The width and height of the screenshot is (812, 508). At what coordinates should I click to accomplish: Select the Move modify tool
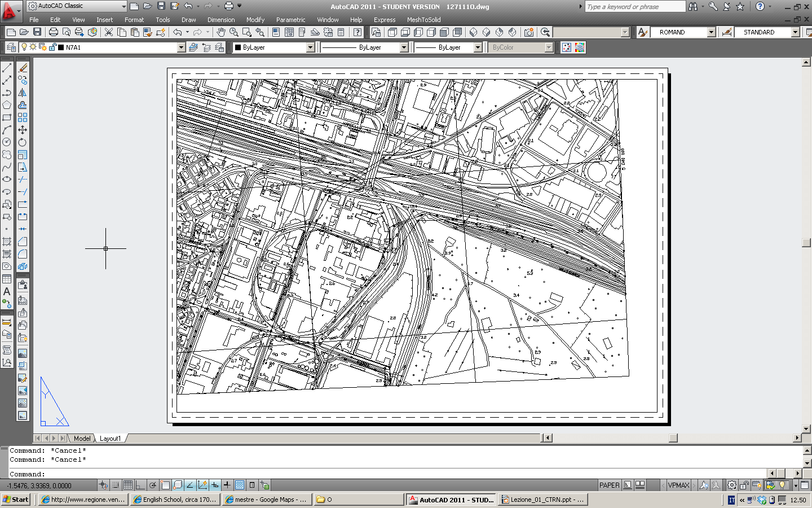point(23,130)
